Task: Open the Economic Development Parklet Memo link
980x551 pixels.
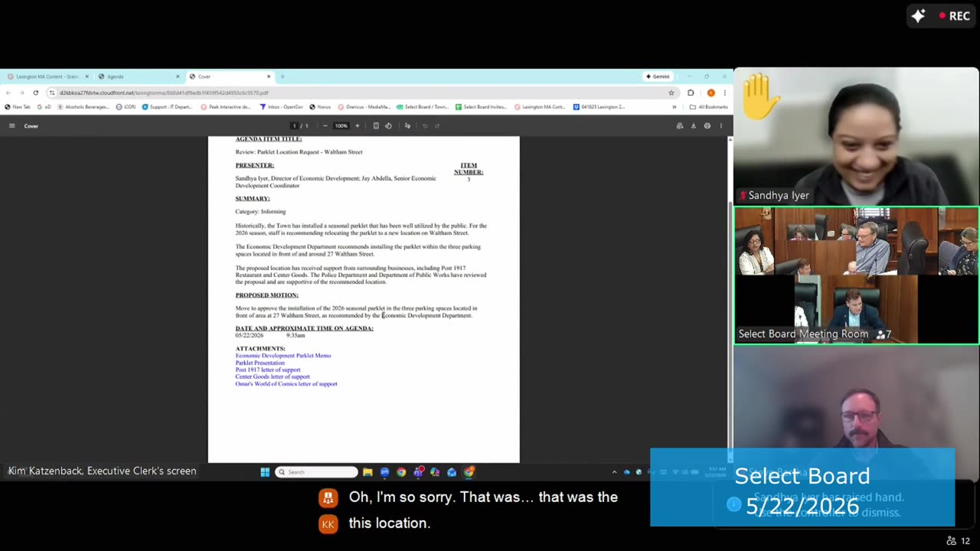Action: (x=283, y=356)
